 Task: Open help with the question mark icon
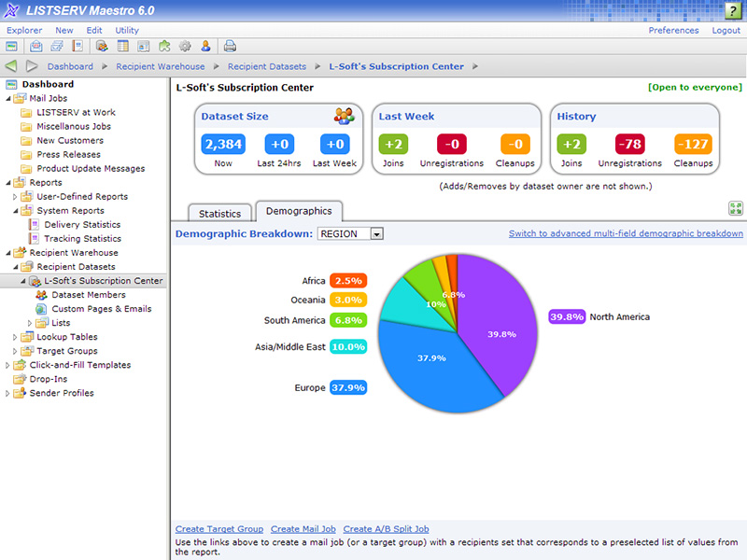733,10
